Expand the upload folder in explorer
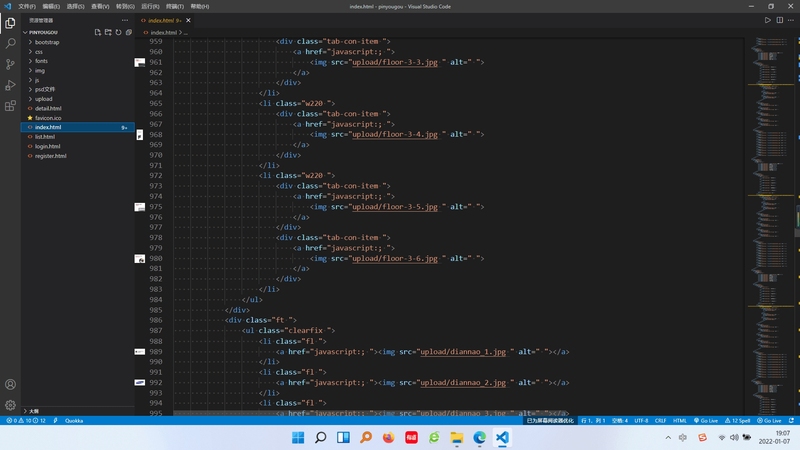The height and width of the screenshot is (450, 800). pos(43,99)
